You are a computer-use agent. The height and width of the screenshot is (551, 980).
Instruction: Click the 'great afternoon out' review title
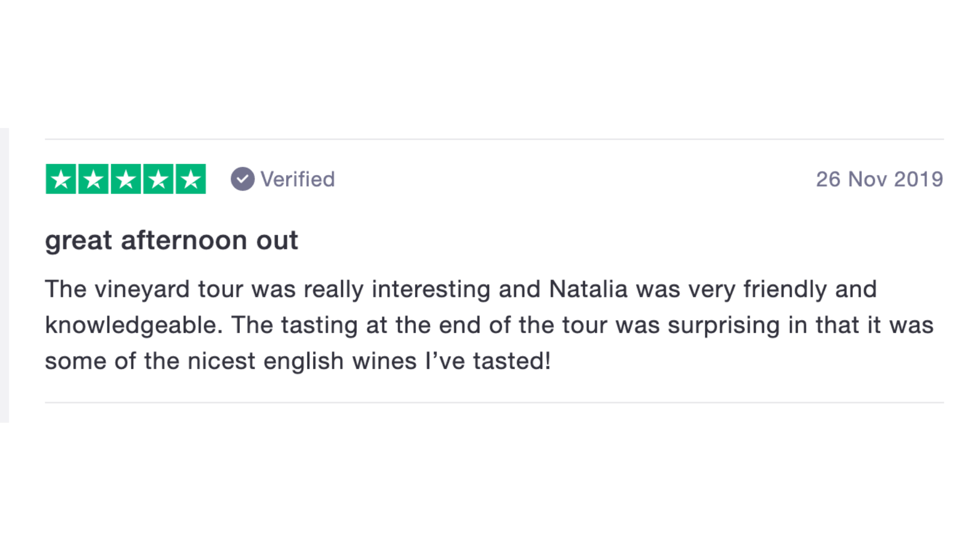(x=171, y=240)
